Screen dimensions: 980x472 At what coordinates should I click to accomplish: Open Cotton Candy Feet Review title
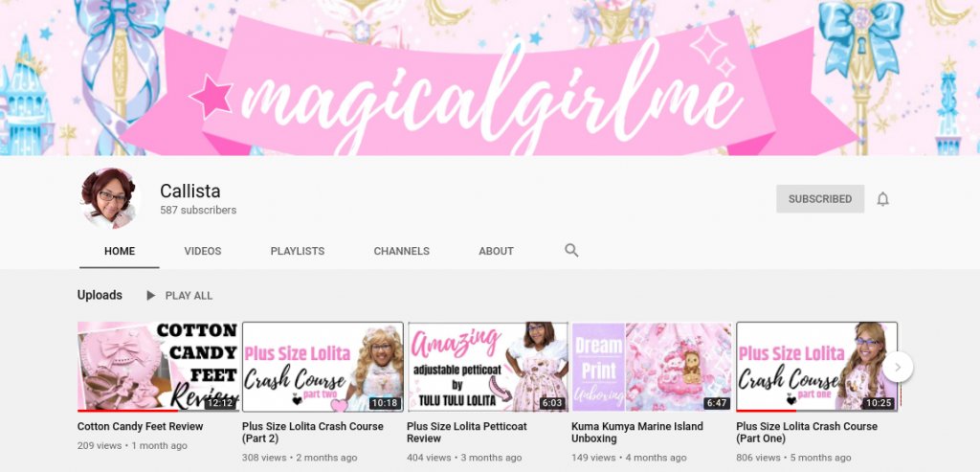[140, 426]
